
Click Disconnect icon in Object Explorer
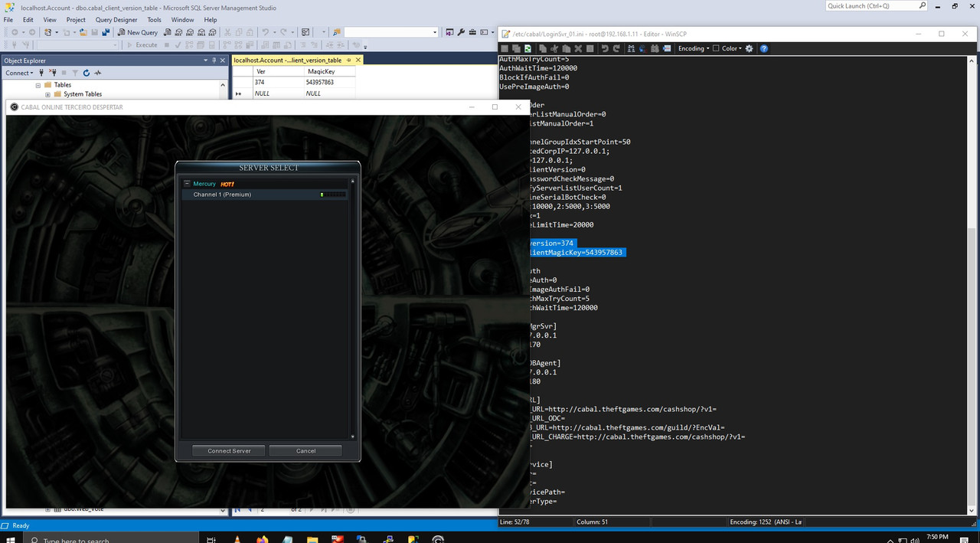(x=53, y=73)
